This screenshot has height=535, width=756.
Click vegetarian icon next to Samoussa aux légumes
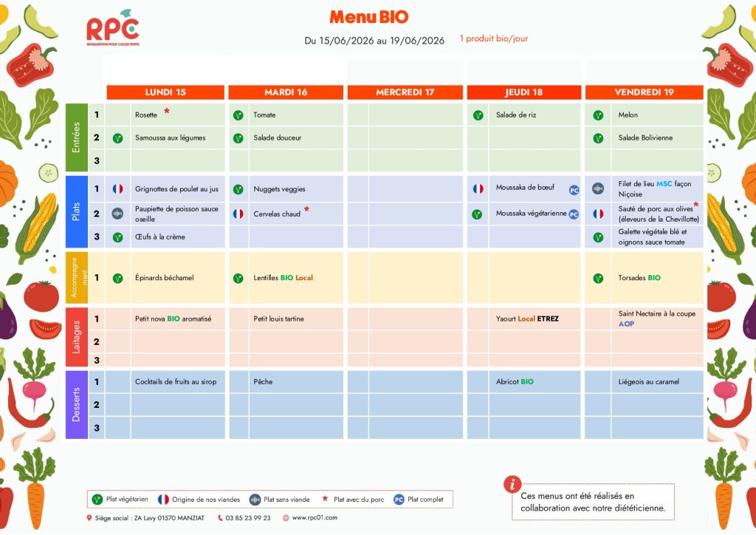[117, 138]
